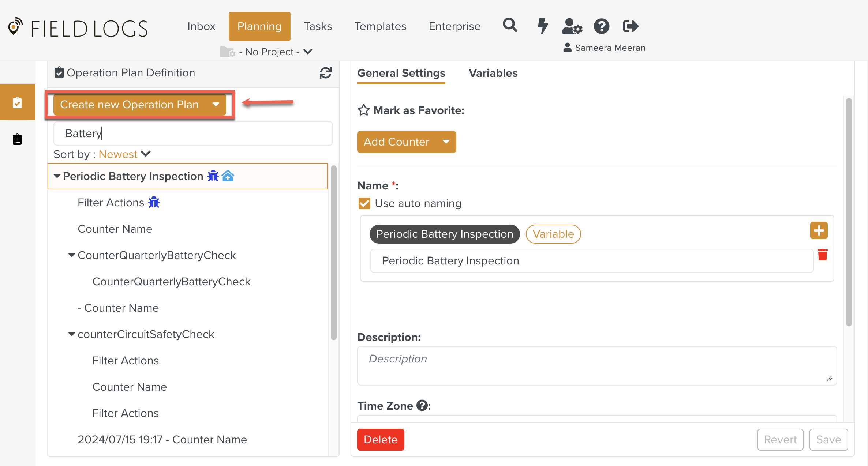The image size is (868, 466).
Task: Click the help question mark icon
Action: 601,26
